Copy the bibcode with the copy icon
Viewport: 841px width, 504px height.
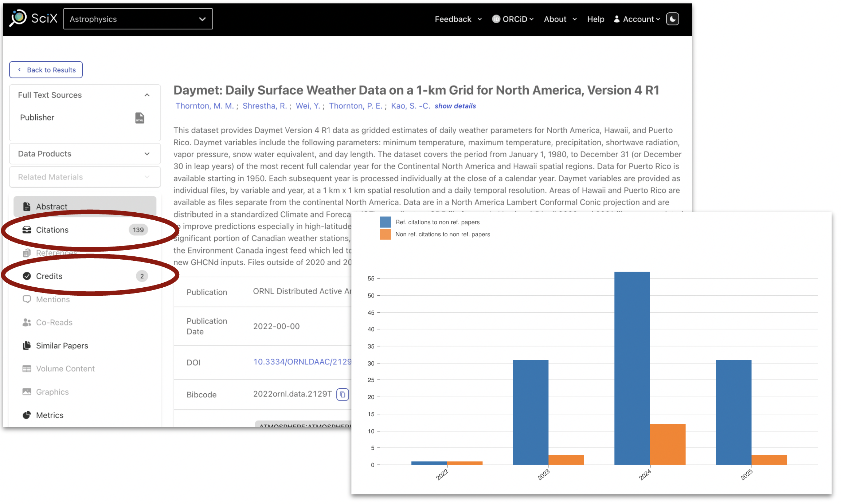point(343,394)
